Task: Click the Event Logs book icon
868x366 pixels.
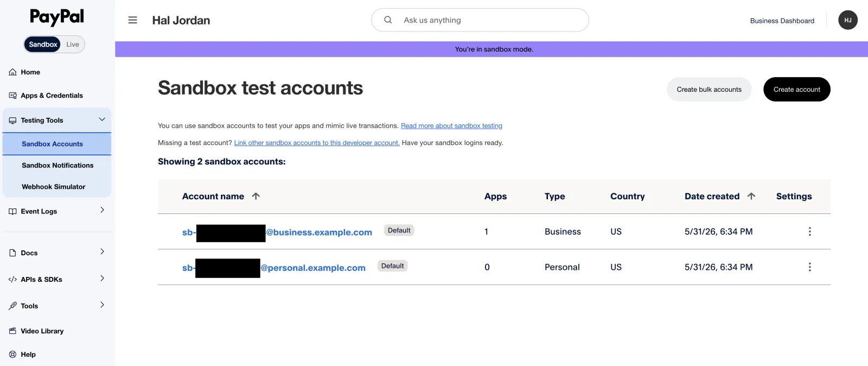Action: 12,211
